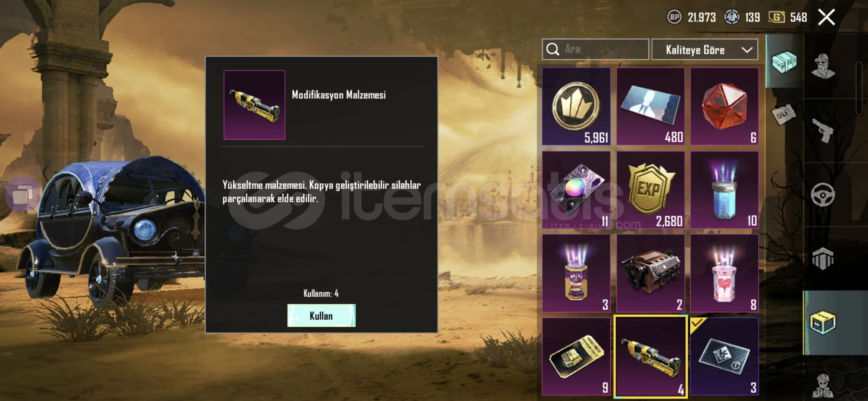868x401 pixels.
Task: Select the pistol weapon skins category
Action: [822, 130]
